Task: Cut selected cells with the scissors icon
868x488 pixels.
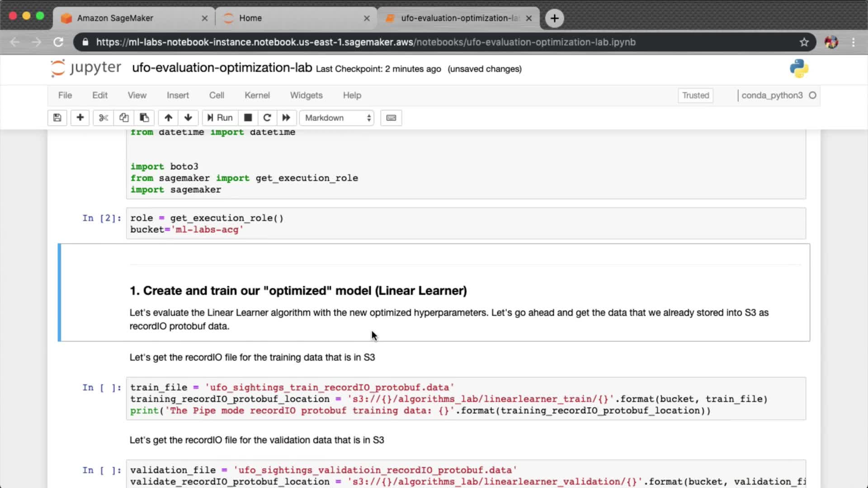Action: pyautogui.click(x=104, y=118)
